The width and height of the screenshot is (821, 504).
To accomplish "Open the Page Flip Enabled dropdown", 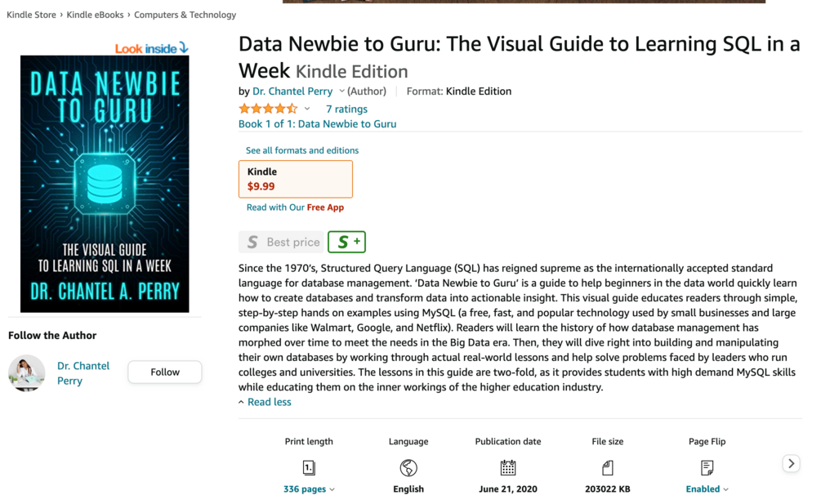I will pos(707,488).
